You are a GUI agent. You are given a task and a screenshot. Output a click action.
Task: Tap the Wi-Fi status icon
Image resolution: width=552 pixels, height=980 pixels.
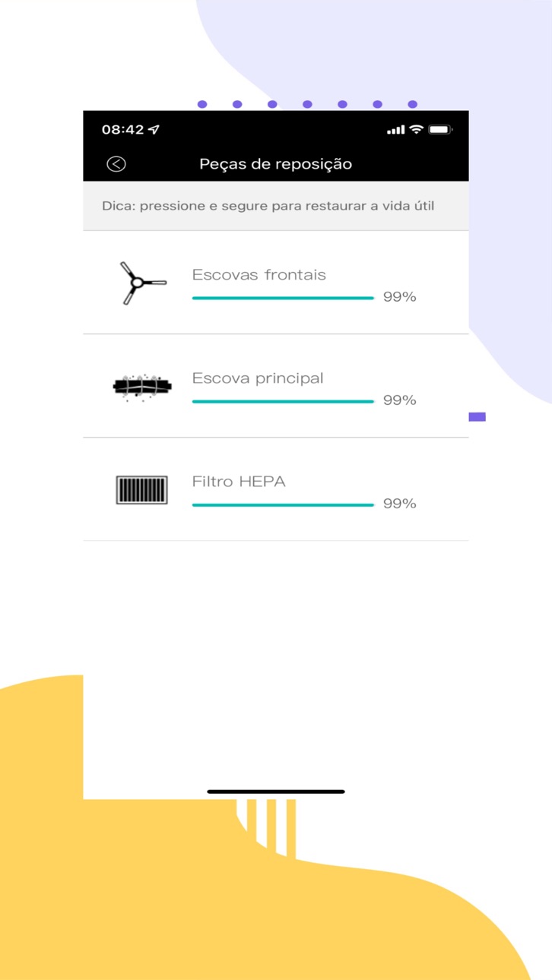[x=416, y=130]
